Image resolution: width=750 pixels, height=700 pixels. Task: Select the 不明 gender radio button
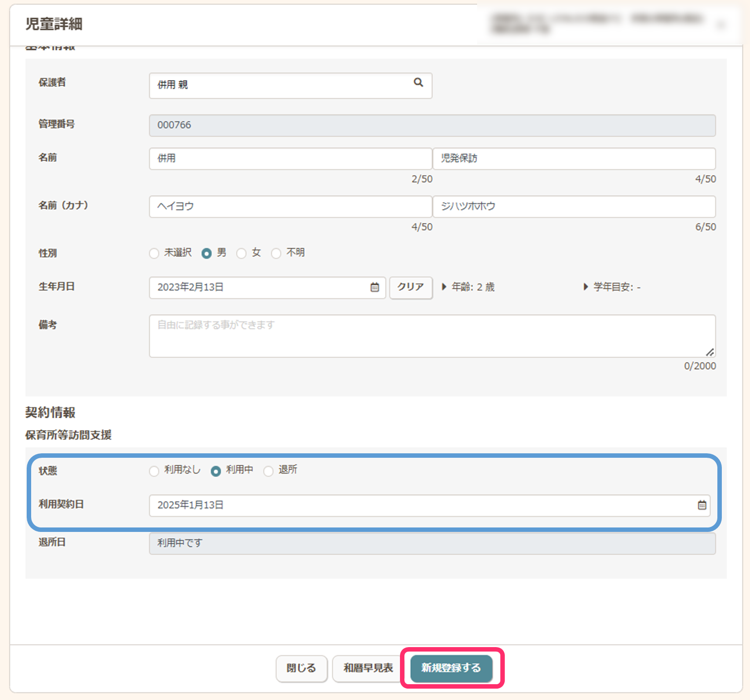tap(276, 254)
